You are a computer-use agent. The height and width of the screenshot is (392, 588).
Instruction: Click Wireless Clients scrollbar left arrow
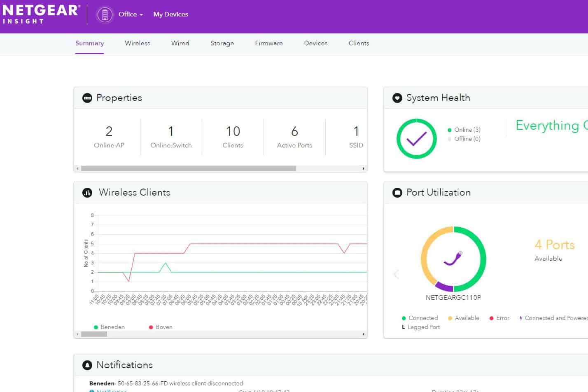click(77, 334)
